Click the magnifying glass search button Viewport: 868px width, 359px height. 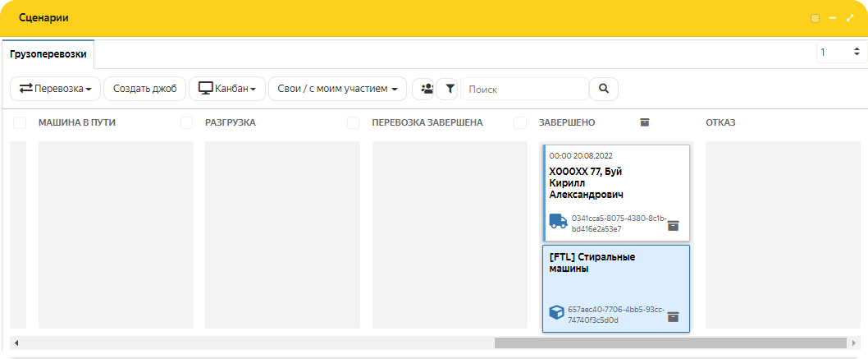click(x=604, y=89)
